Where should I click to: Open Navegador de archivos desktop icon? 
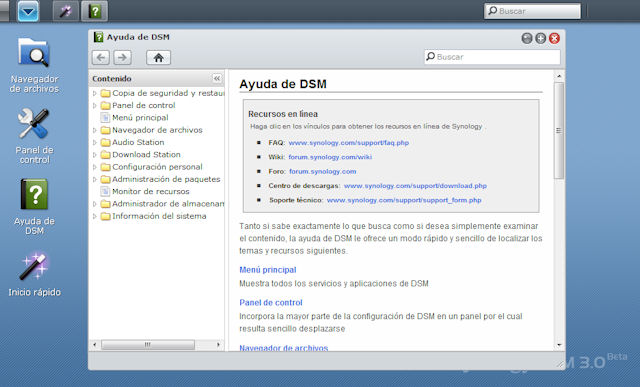(34, 65)
